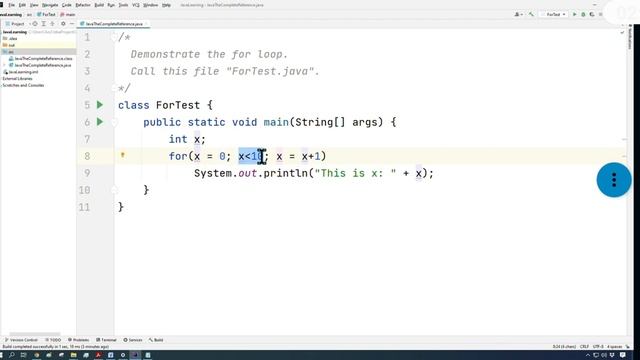Fold the main method at line 6
640x360 pixels.
pyautogui.click(x=115, y=122)
